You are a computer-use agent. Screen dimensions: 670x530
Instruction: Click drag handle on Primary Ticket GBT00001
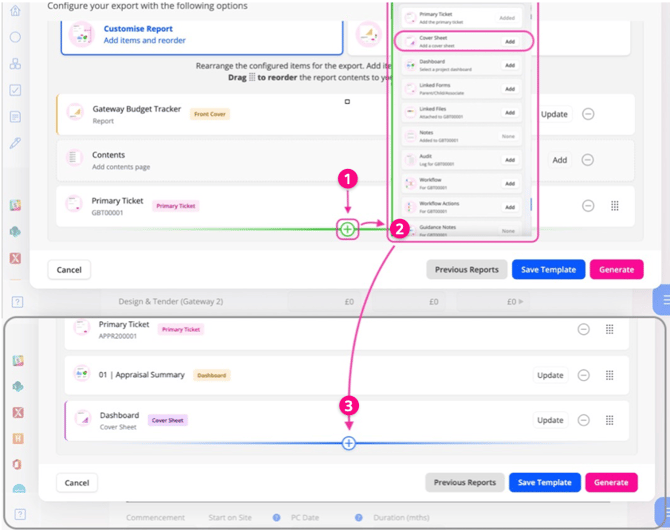pos(614,206)
